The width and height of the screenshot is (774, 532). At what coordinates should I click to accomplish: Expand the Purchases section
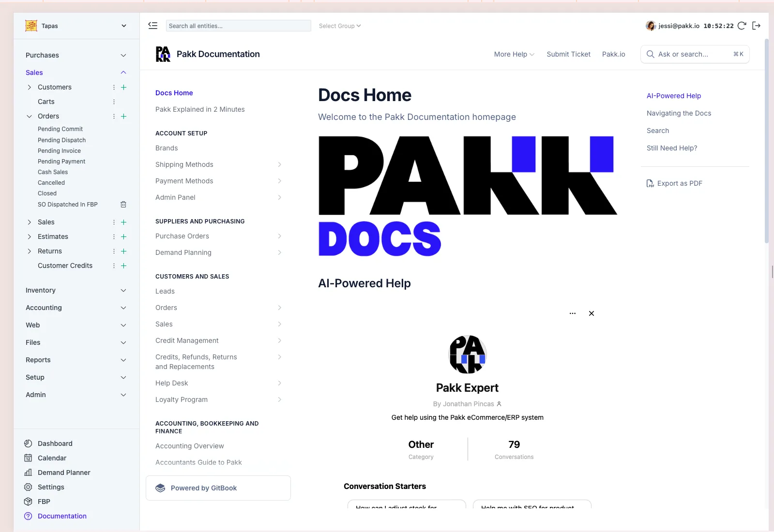(76, 55)
